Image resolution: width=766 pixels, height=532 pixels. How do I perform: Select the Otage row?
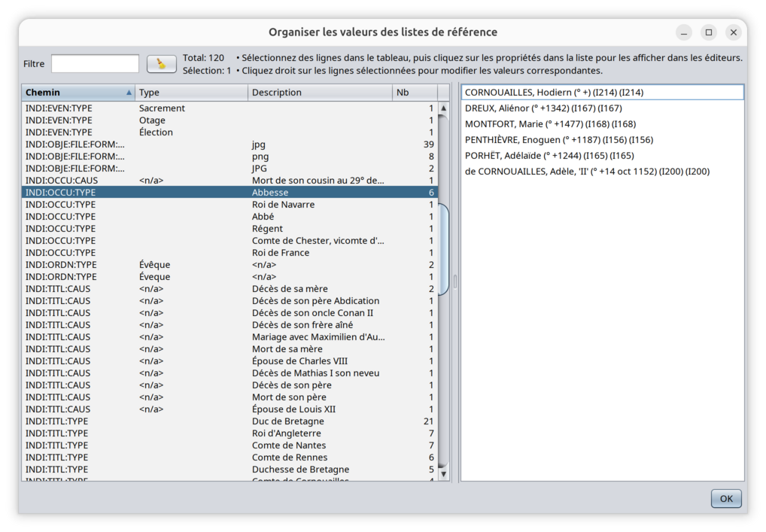point(229,120)
